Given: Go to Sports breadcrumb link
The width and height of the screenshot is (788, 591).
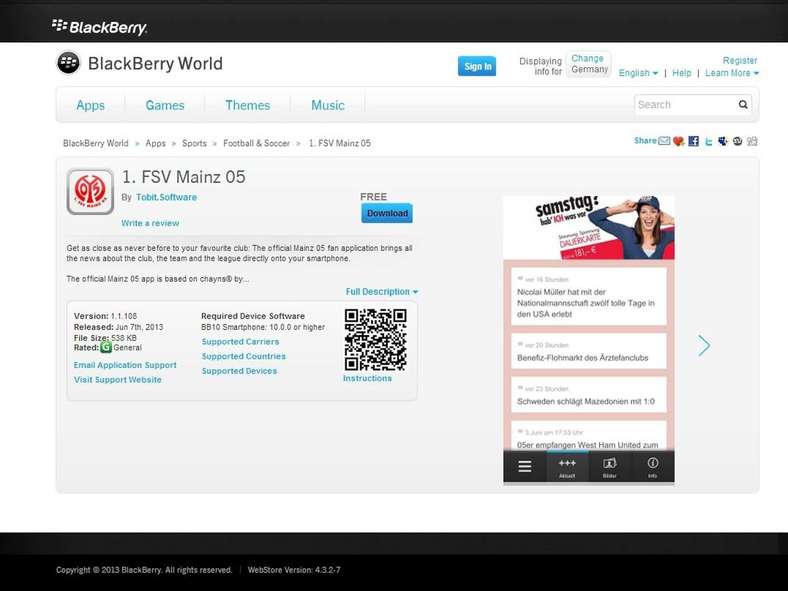Looking at the screenshot, I should [194, 143].
